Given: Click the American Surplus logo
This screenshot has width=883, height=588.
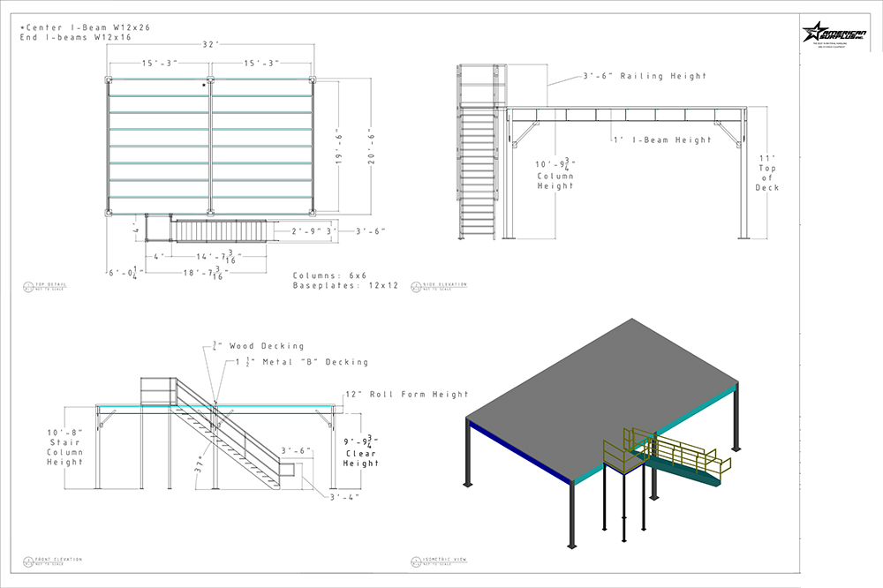Looking at the screenshot, I should (834, 34).
